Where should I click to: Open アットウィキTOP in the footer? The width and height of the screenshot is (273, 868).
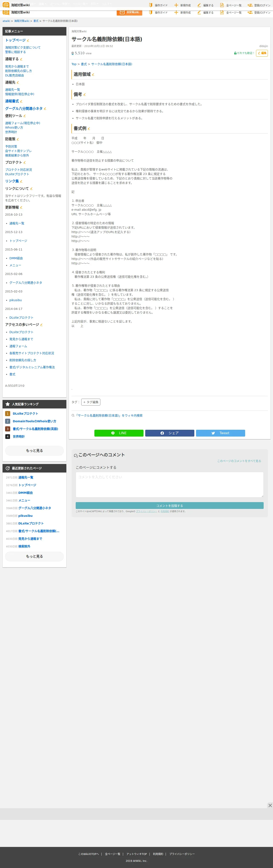click(137, 854)
